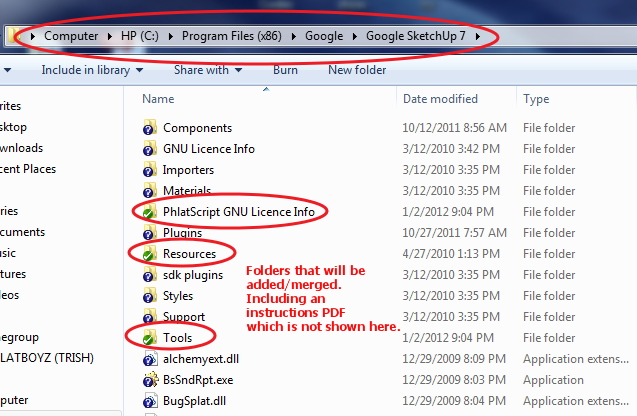The width and height of the screenshot is (637, 416).
Task: Click the GNU Licence Info folder icon
Action: pyautogui.click(x=149, y=149)
